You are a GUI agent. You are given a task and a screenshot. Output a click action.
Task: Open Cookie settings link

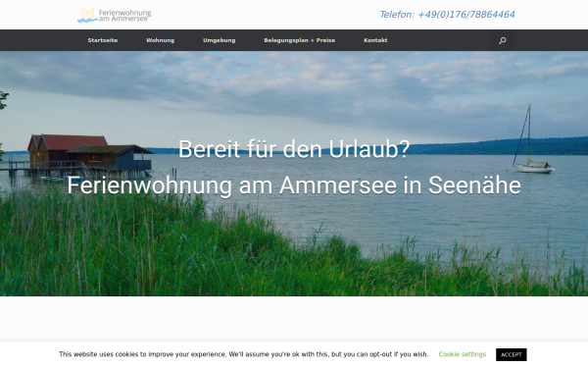click(x=462, y=354)
